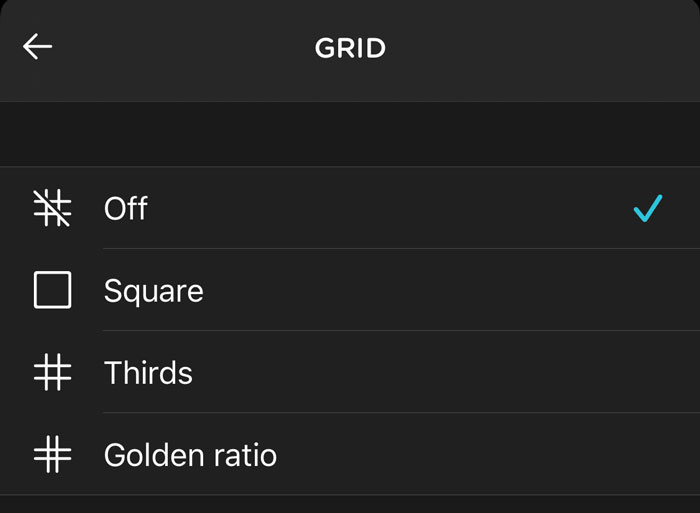Tap blank right side of Golden ratio row
The height and width of the screenshot is (513, 700).
tap(489, 455)
